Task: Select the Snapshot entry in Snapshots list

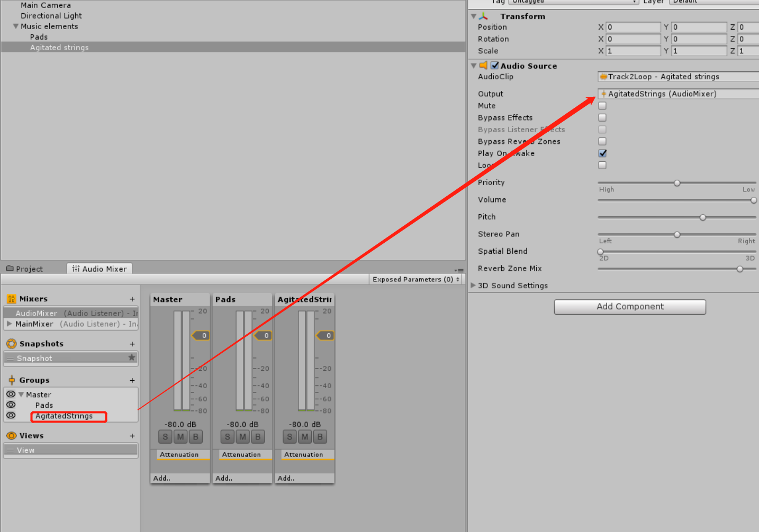Action: click(71, 358)
